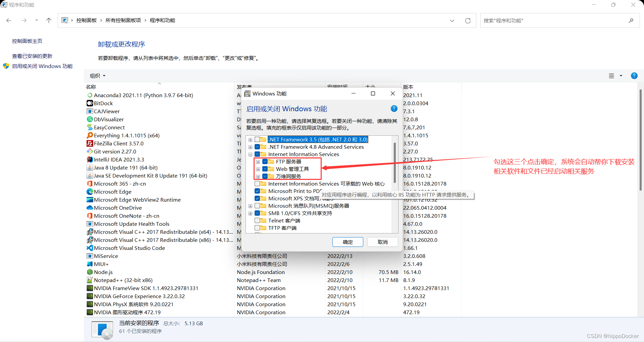Select the FileZilla Client icon in the list
The height and width of the screenshot is (342, 644).
pos(90,143)
